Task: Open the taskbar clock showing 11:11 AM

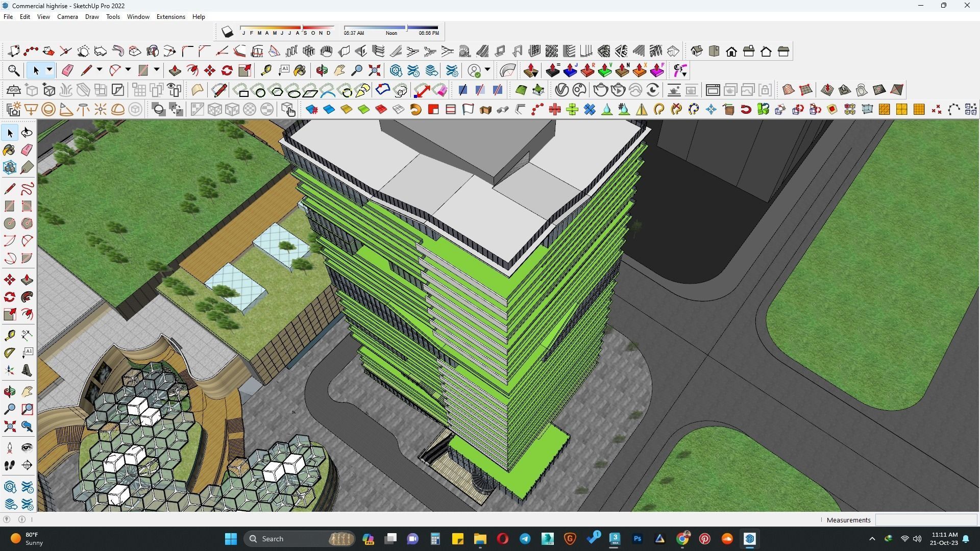Action: tap(944, 539)
